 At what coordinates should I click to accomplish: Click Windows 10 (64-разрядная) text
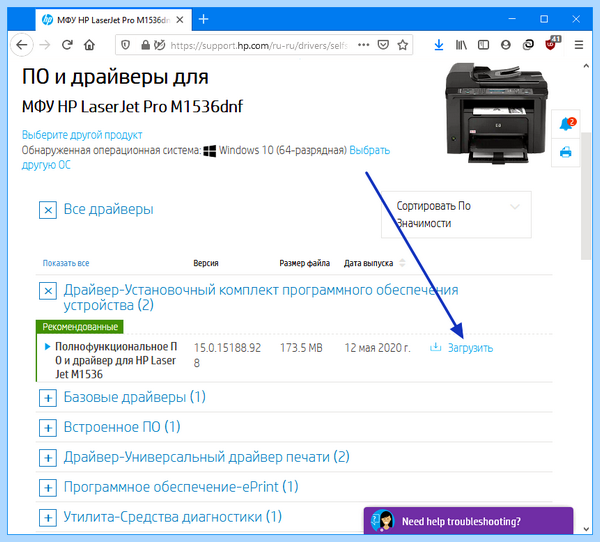click(x=283, y=150)
